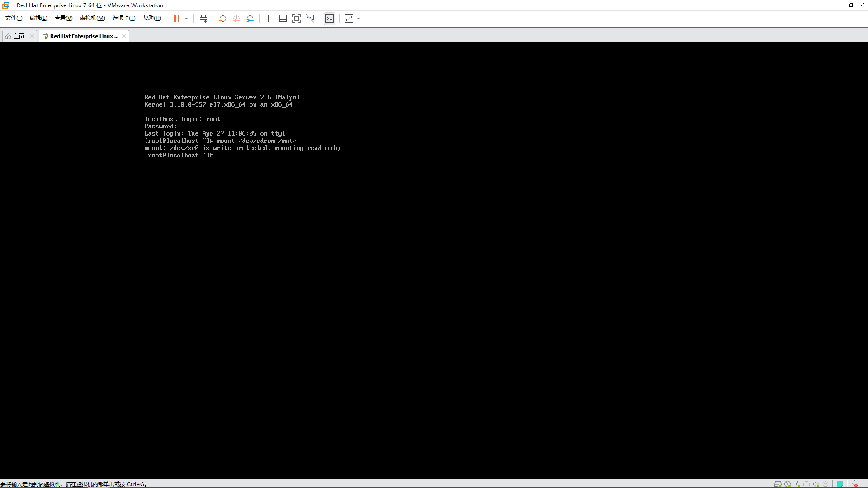Open the power options dropdown arrow

pos(186,19)
